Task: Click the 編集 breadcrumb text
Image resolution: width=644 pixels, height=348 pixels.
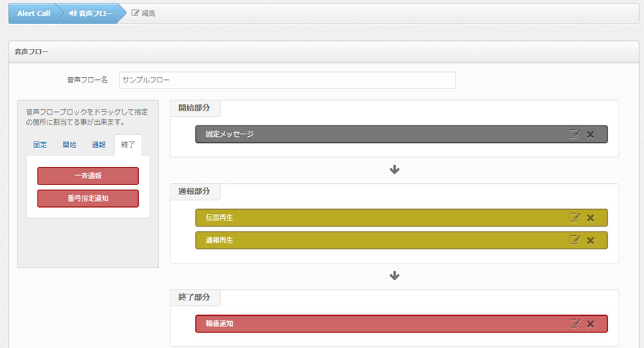Action: click(148, 13)
